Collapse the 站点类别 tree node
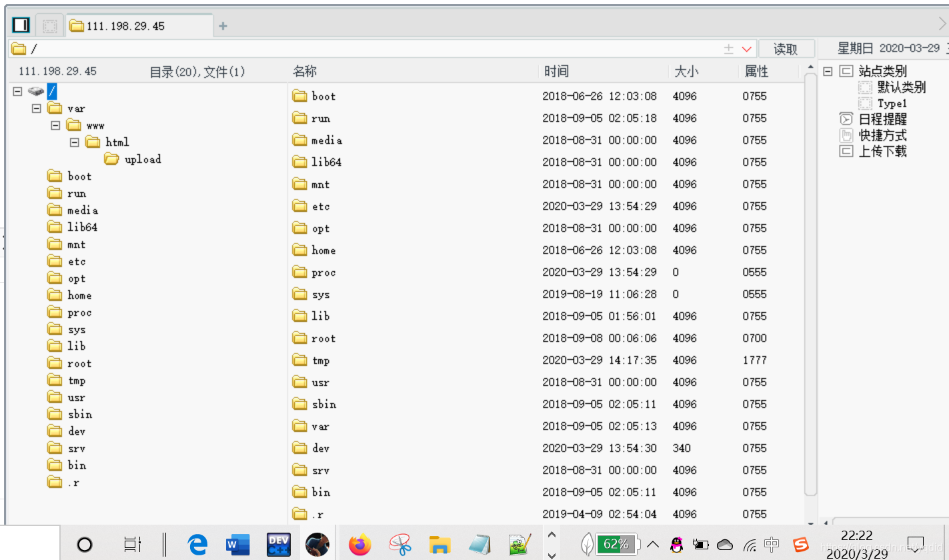Image resolution: width=949 pixels, height=560 pixels. [x=828, y=71]
